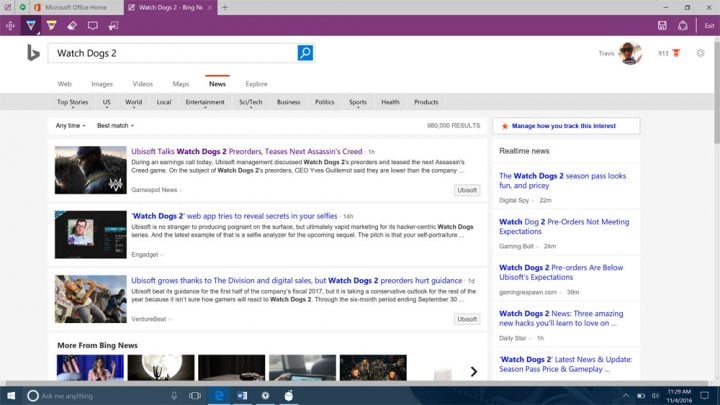This screenshot has width=720, height=405.
Task: Click the Bing logo
Action: click(x=33, y=53)
